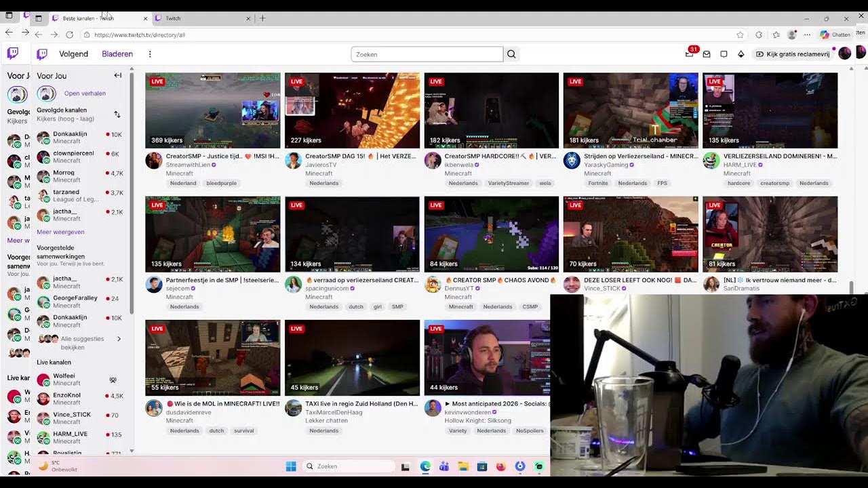Click the DennusYT channel avatar

[433, 285]
